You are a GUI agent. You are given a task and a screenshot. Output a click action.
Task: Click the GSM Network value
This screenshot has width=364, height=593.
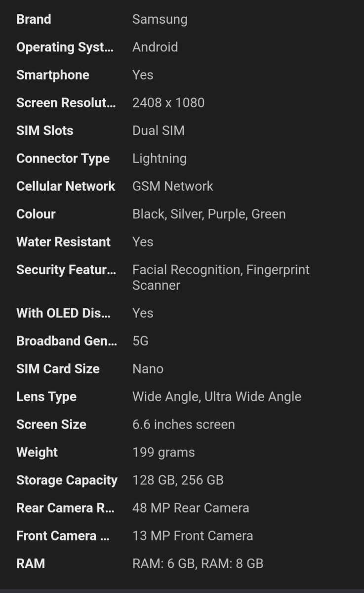(x=173, y=186)
